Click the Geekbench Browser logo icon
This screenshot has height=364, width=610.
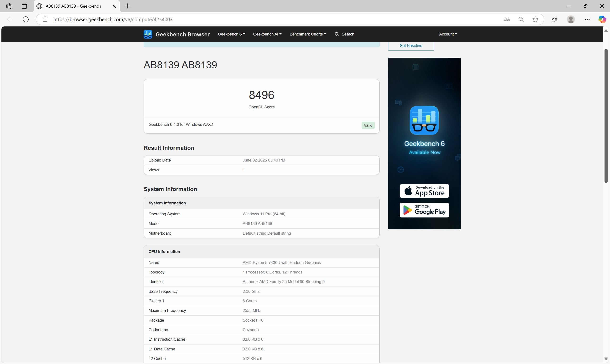[148, 34]
